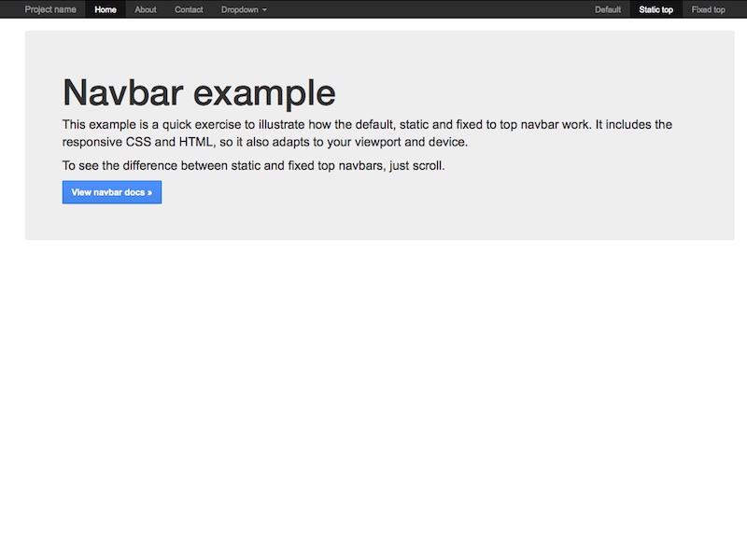Click the line starting with This example is
747x560 pixels.
tap(366, 124)
